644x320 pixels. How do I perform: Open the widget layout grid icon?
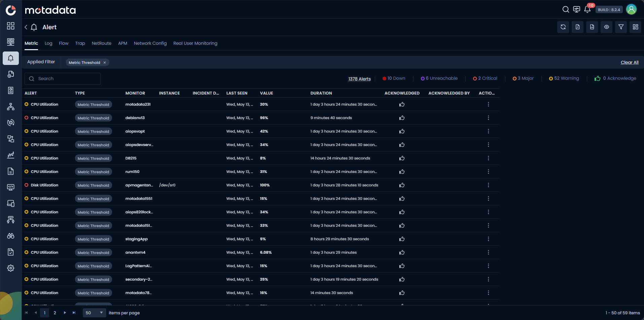pyautogui.click(x=636, y=27)
